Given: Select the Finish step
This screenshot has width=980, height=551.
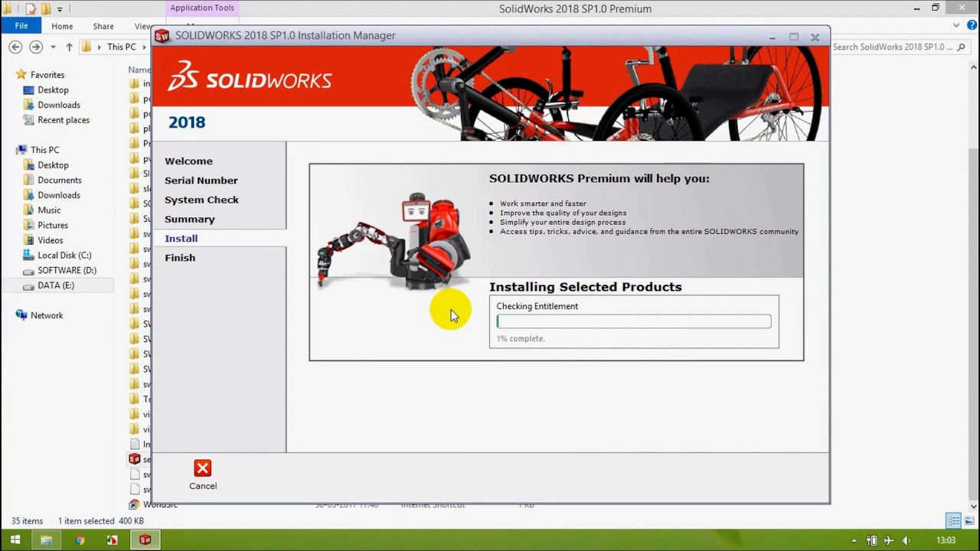Looking at the screenshot, I should [x=180, y=257].
